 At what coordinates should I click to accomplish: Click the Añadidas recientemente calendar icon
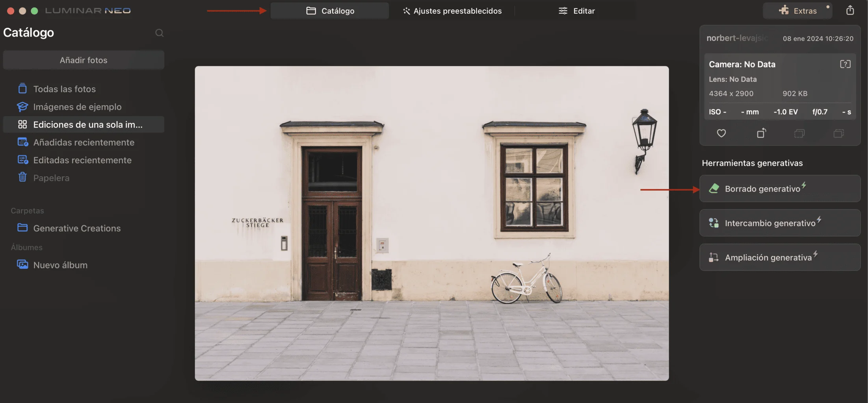click(x=22, y=142)
